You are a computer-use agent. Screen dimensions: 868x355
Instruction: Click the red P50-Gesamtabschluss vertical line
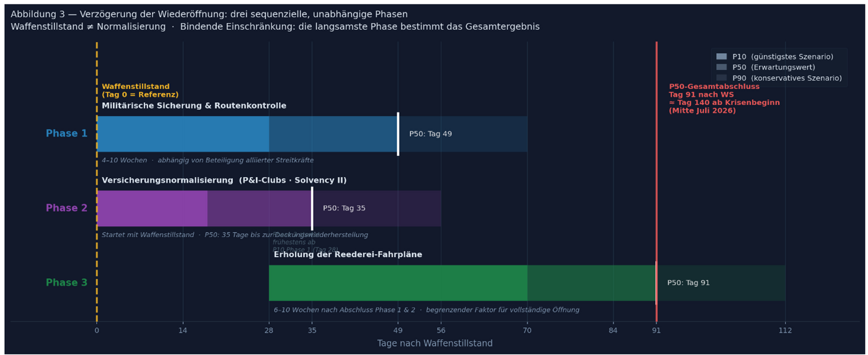pyautogui.click(x=657, y=186)
